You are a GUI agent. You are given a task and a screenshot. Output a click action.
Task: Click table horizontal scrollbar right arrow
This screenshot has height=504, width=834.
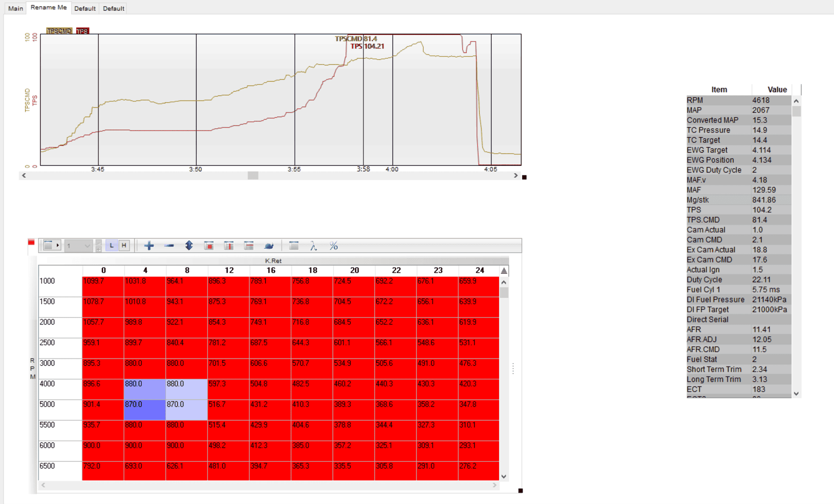tap(495, 485)
